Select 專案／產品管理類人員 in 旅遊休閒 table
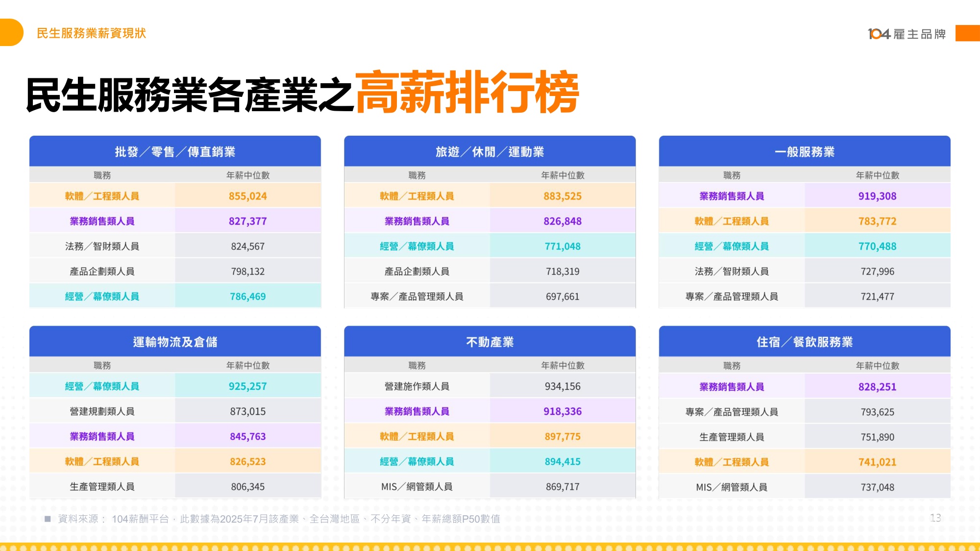Screen dimensions: 980x551 [417, 296]
